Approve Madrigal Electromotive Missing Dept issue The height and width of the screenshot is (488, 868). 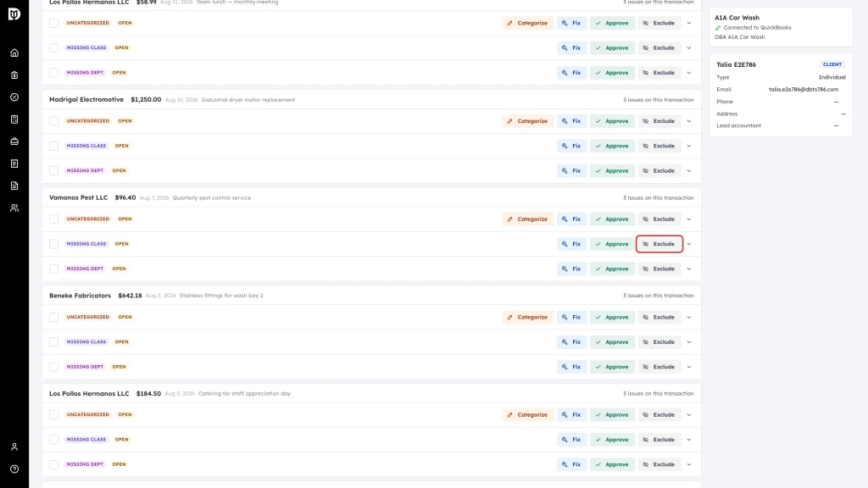pos(612,171)
